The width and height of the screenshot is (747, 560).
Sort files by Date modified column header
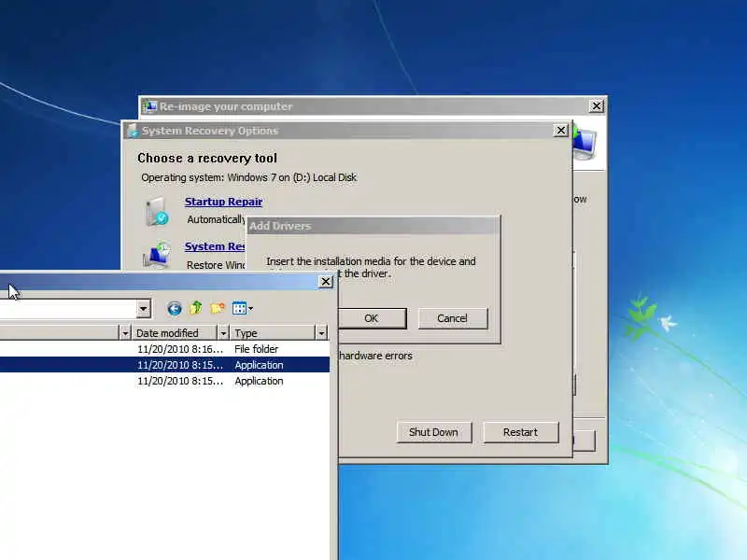(x=175, y=333)
